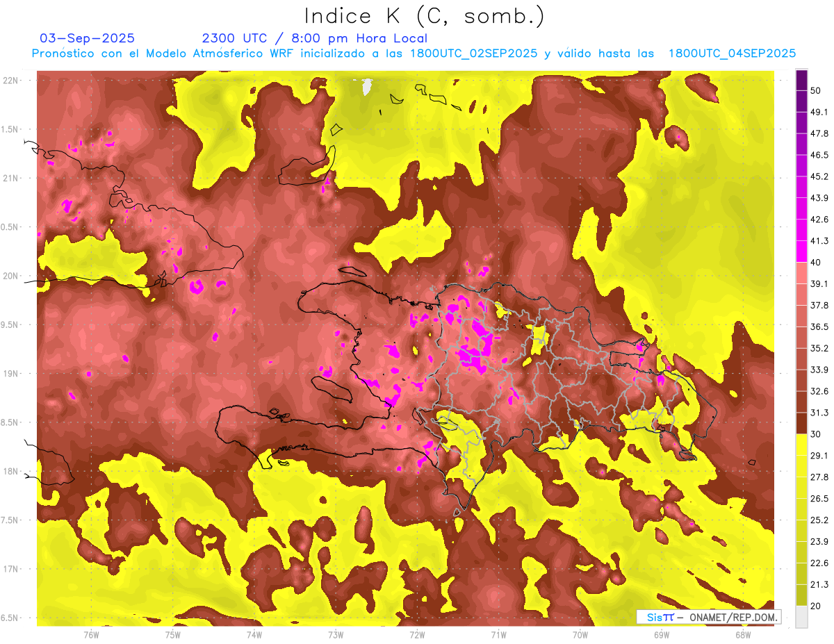The width and height of the screenshot is (834, 644).
Task: Click the colorbar label "37.8"
Action: point(819,305)
